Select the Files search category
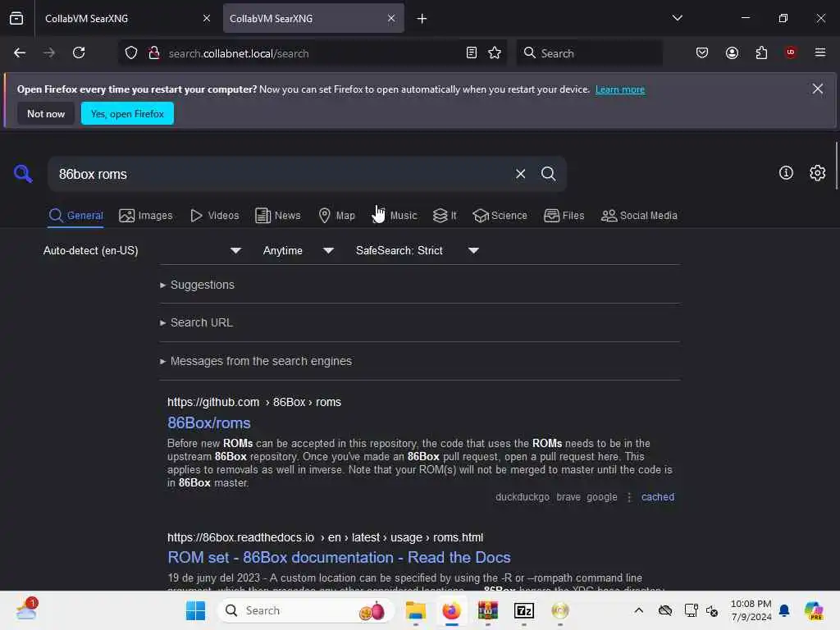Viewport: 840px width, 630px height. [564, 216]
